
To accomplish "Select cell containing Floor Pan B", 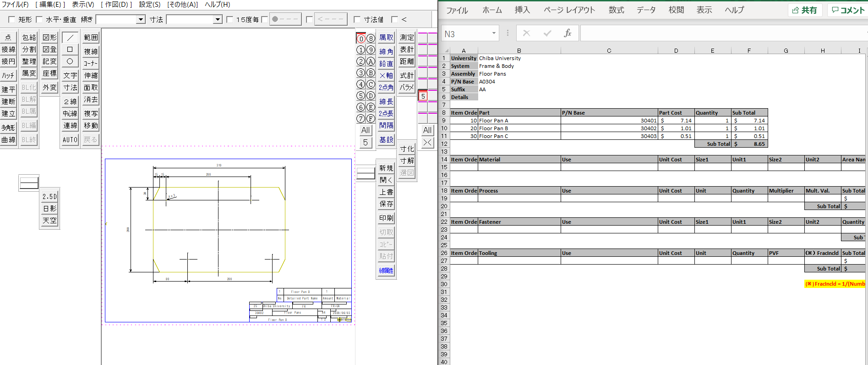I will coord(519,128).
